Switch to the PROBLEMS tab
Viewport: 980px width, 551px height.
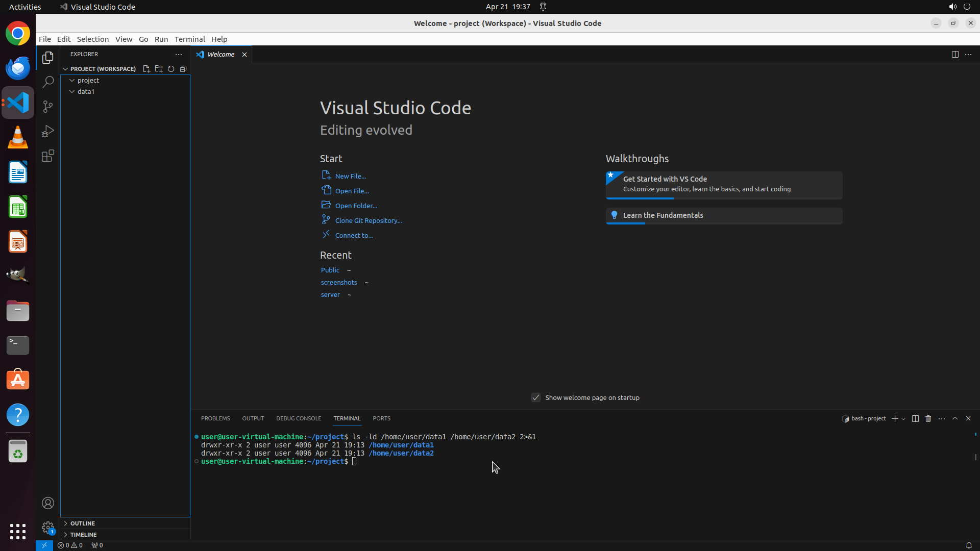point(215,418)
